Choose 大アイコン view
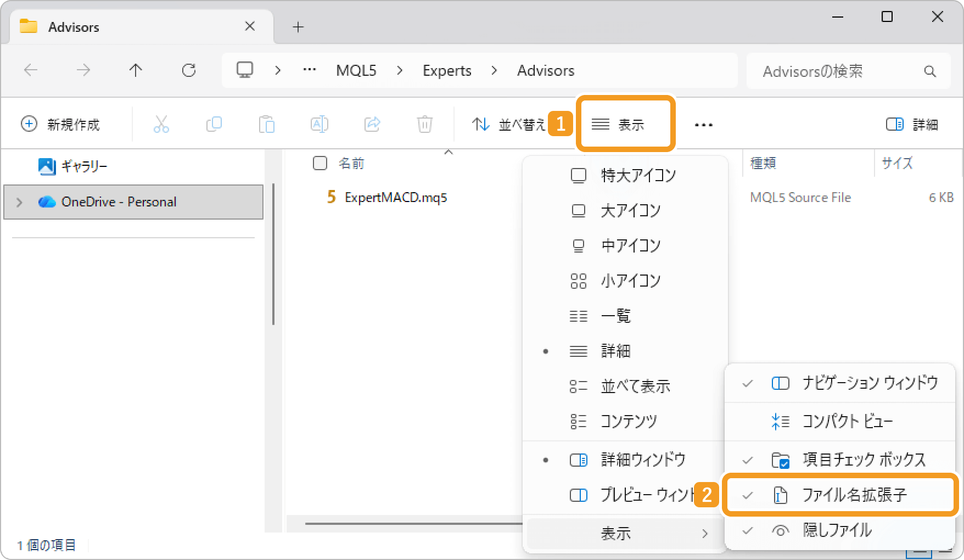Viewport: 964px width, 560px height. point(625,210)
